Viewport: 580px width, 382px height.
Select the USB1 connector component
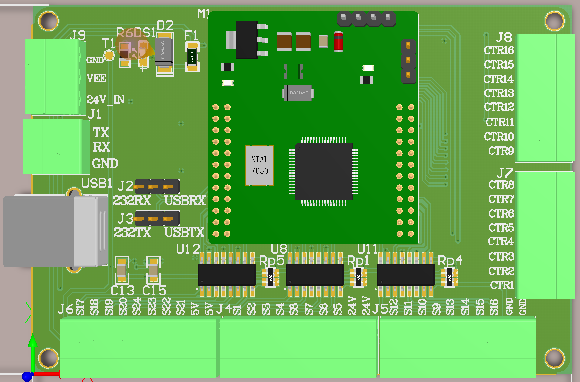pyautogui.click(x=55, y=231)
